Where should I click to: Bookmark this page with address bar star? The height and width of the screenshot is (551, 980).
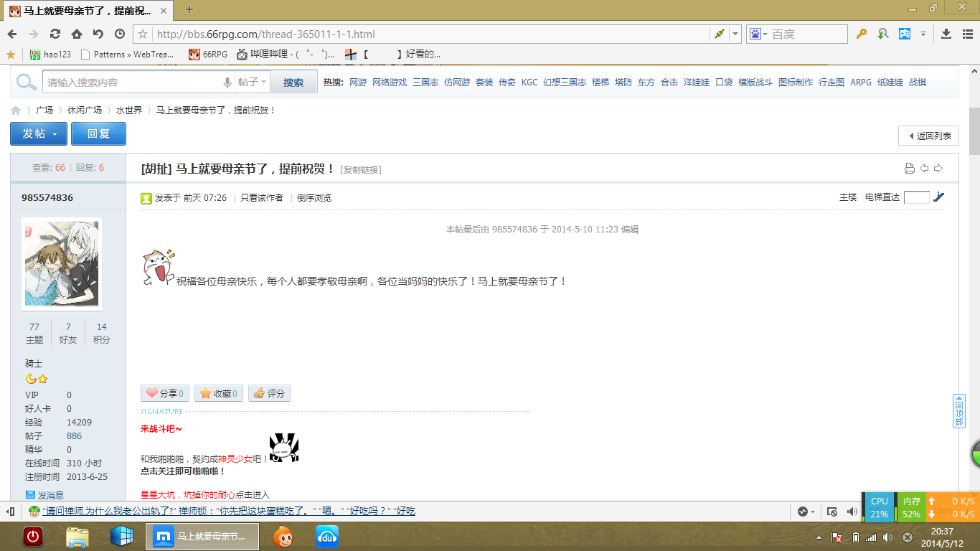coord(143,34)
